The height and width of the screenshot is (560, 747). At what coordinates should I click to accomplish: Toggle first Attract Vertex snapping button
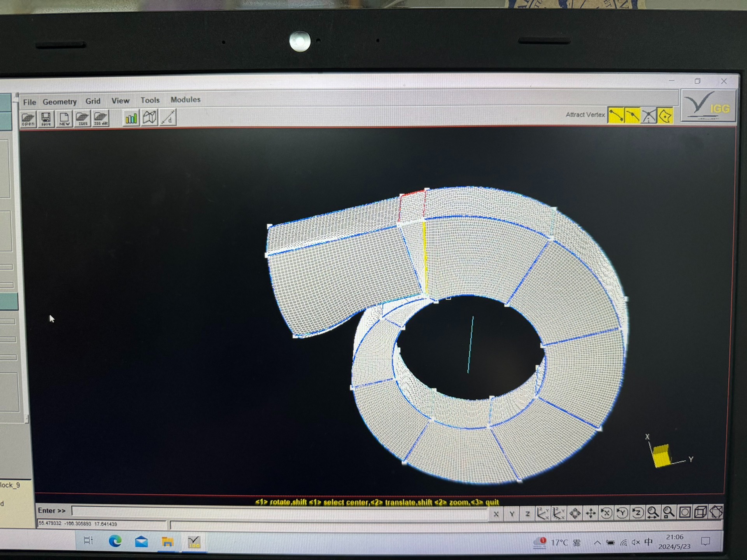click(x=615, y=115)
